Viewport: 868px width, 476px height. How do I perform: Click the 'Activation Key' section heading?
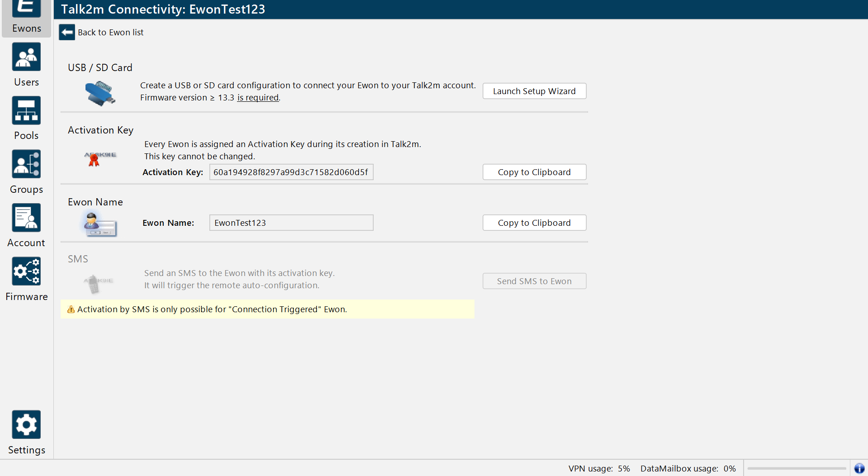click(x=100, y=130)
